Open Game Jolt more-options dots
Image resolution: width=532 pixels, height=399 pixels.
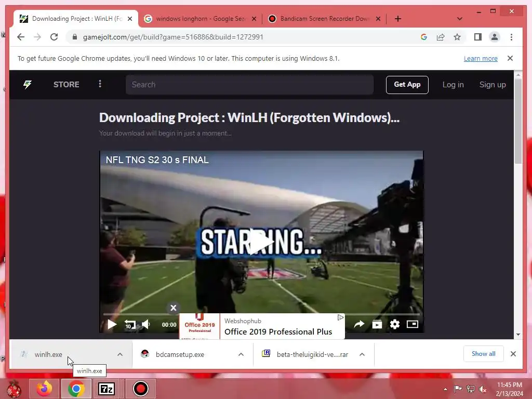pos(100,84)
